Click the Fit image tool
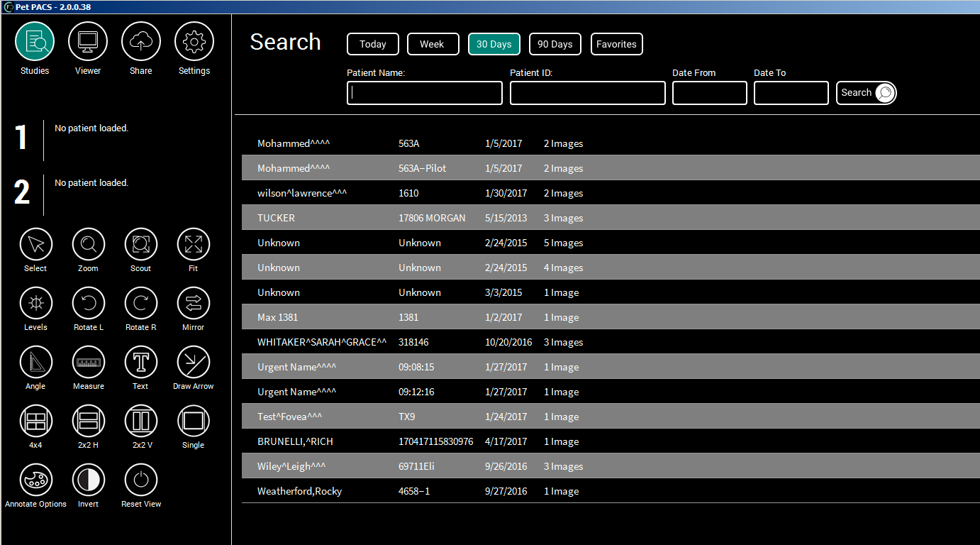The width and height of the screenshot is (980, 545). [x=194, y=245]
